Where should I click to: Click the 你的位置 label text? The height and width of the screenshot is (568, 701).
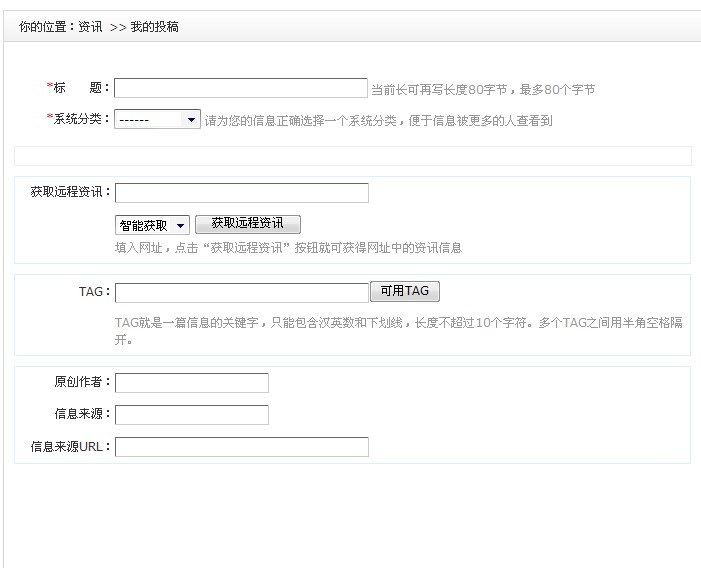click(x=42, y=27)
